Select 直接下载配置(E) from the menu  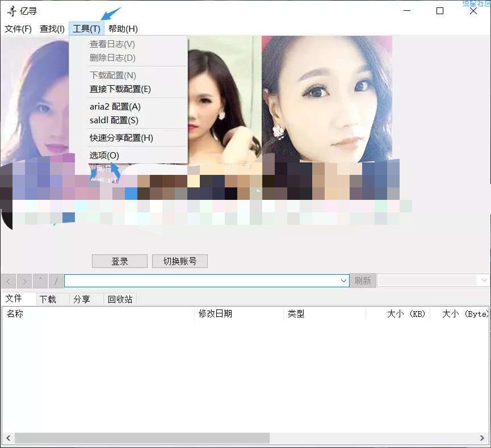[120, 89]
